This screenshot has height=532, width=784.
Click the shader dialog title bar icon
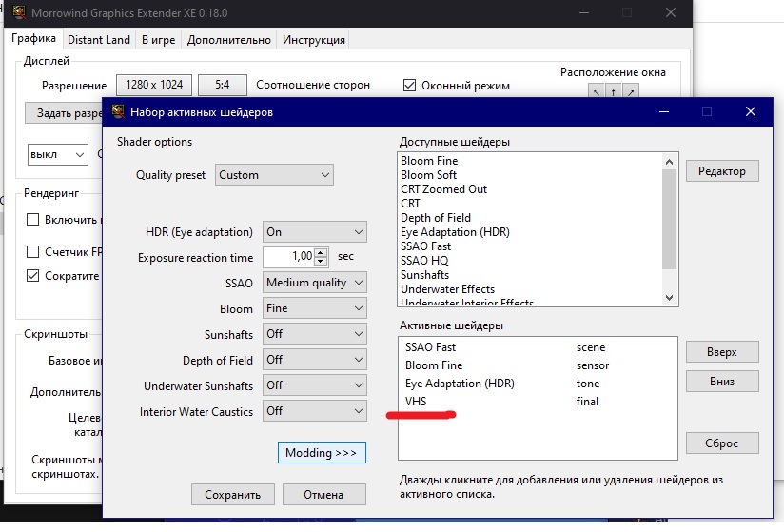pos(118,111)
